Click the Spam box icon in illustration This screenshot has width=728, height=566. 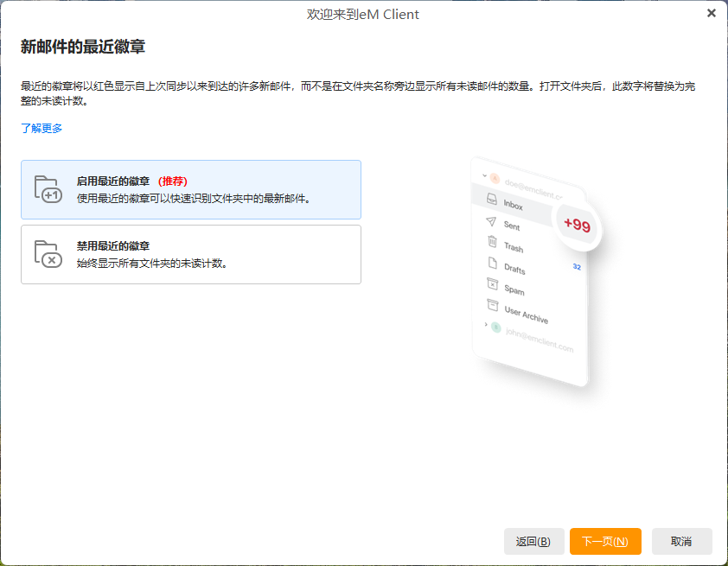pos(492,283)
